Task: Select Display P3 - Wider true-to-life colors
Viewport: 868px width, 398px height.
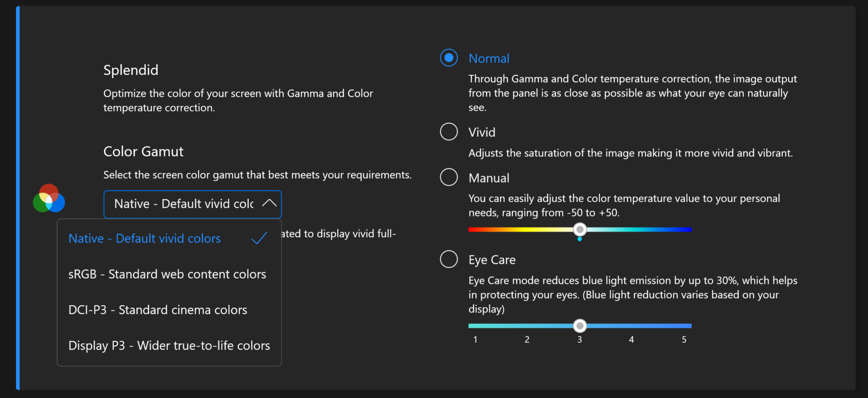Action: point(169,345)
